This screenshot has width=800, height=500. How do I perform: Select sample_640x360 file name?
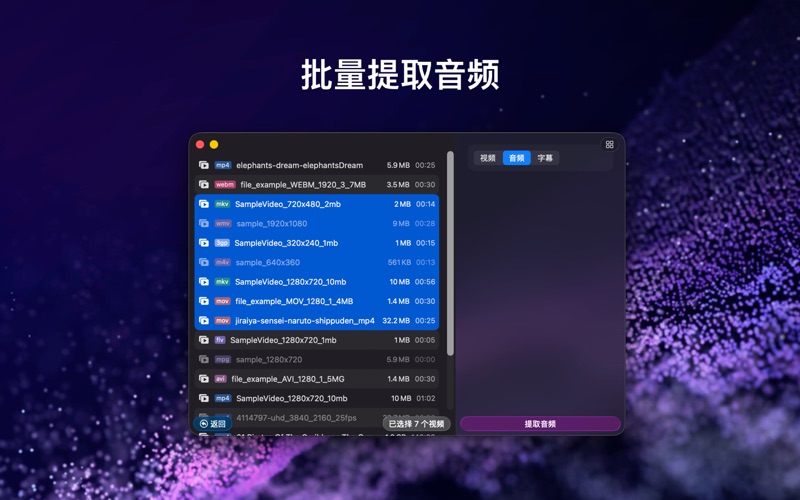pyautogui.click(x=267, y=262)
